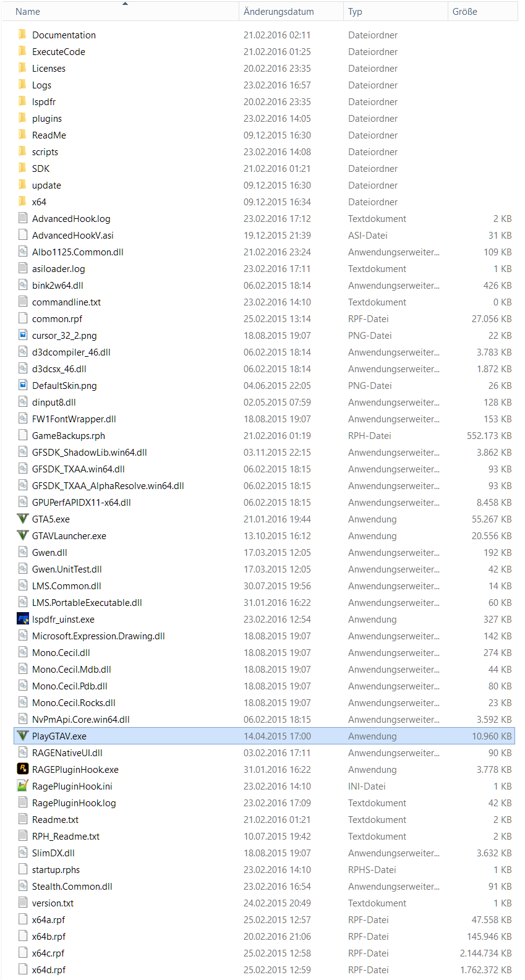This screenshot has height=980, width=525.
Task: Select the x64d.rpf file name
Action: coord(49,970)
